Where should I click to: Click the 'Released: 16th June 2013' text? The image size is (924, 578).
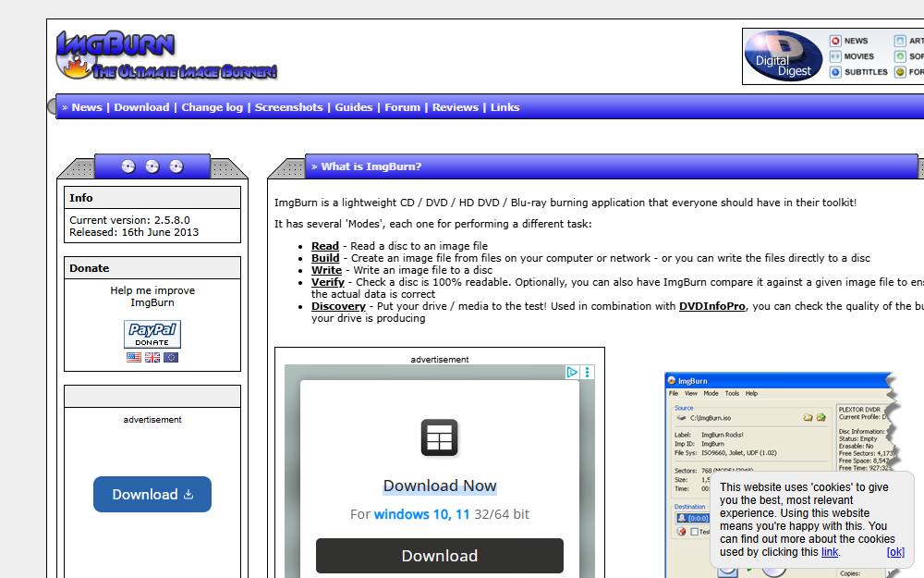134,232
